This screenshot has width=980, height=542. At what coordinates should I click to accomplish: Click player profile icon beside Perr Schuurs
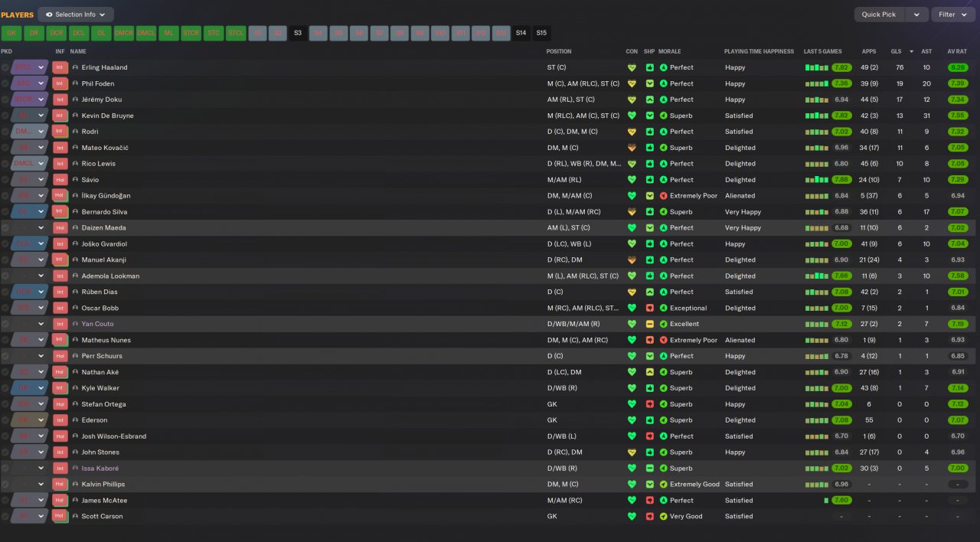tap(75, 356)
